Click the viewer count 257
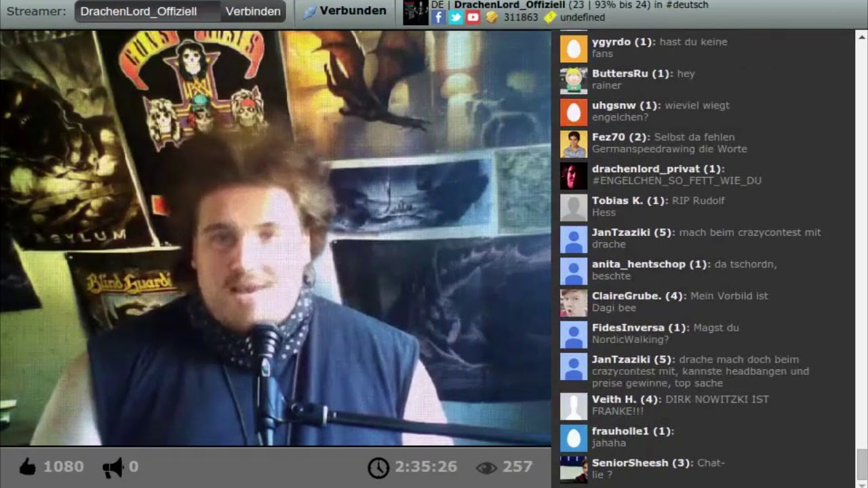 pyautogui.click(x=517, y=467)
